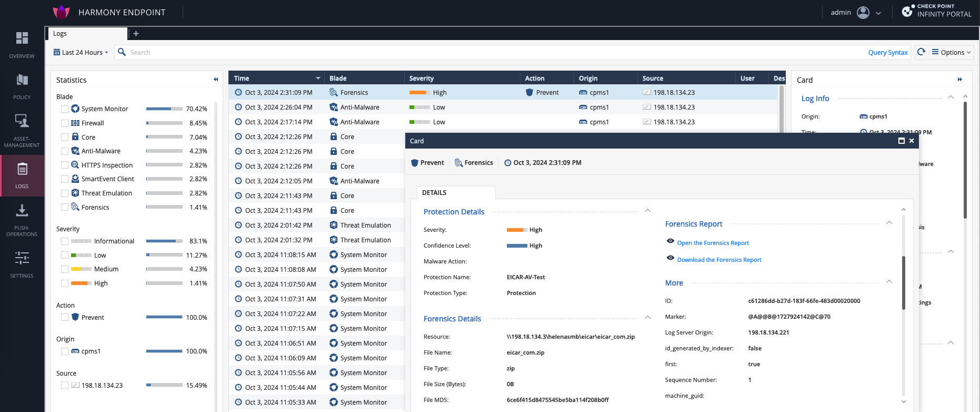Click the refresh logs icon
The image size is (980, 412).
point(921,52)
